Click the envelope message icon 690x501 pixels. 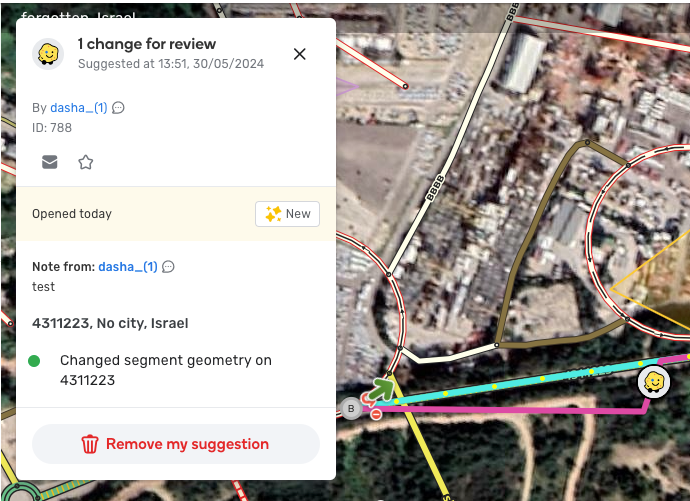(x=49, y=162)
